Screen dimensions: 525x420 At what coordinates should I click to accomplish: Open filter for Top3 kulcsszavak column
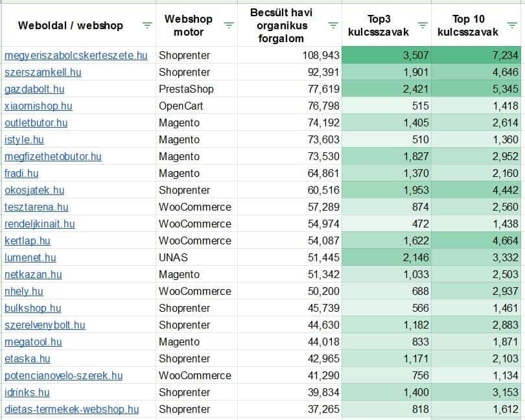coord(423,25)
